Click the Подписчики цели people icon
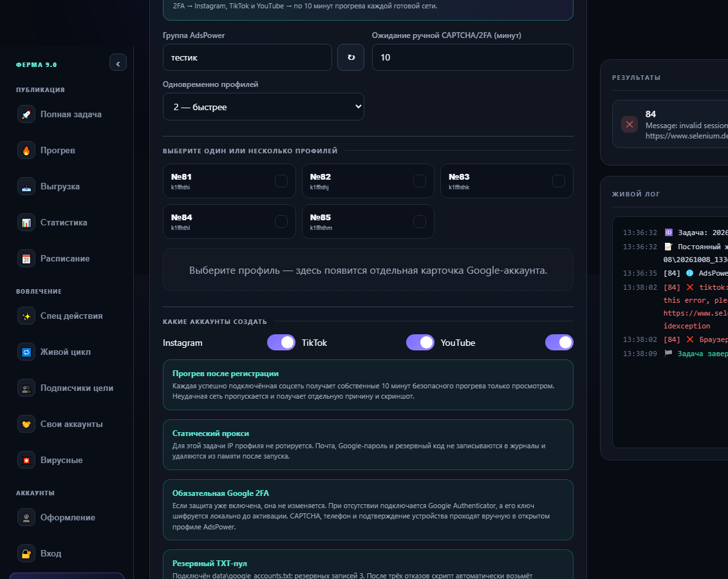The width and height of the screenshot is (728, 579). click(26, 388)
